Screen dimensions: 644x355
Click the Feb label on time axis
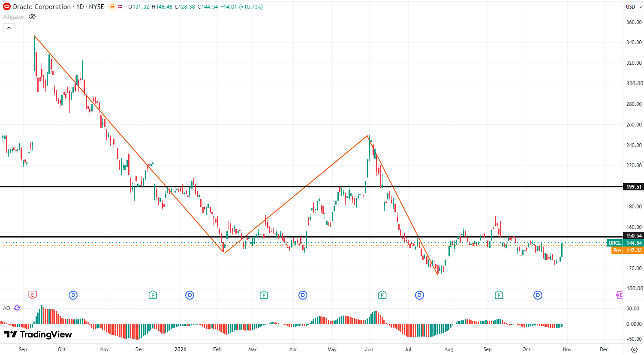[217, 349]
